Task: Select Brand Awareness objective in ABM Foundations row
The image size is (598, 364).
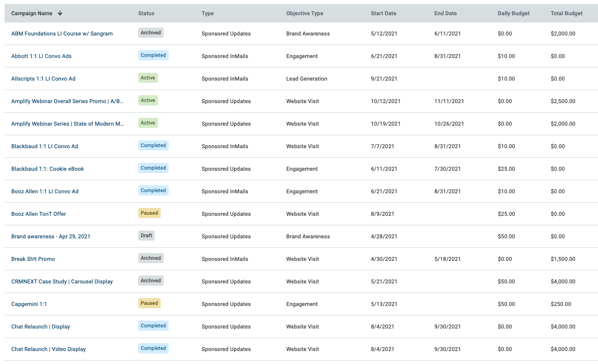Action: [x=308, y=33]
